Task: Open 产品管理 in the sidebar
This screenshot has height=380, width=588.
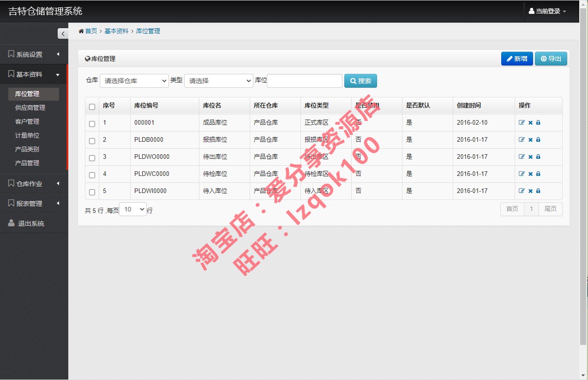Action: coord(27,163)
